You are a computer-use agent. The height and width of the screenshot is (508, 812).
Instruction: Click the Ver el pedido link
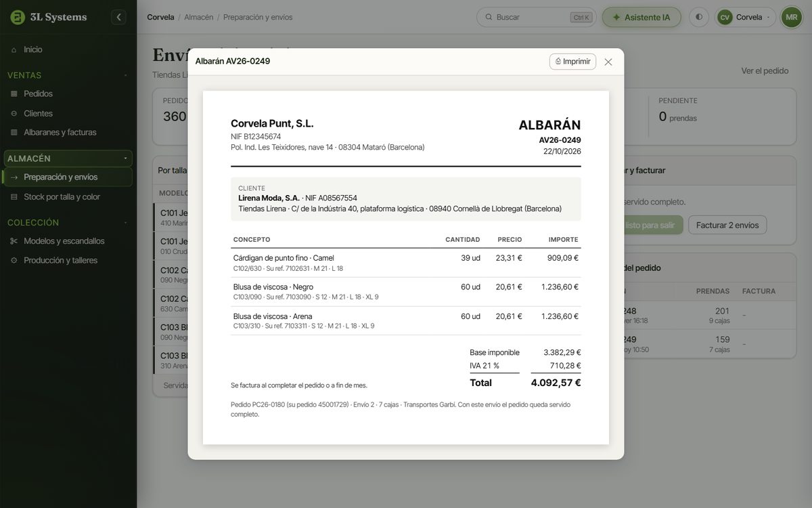pos(765,70)
